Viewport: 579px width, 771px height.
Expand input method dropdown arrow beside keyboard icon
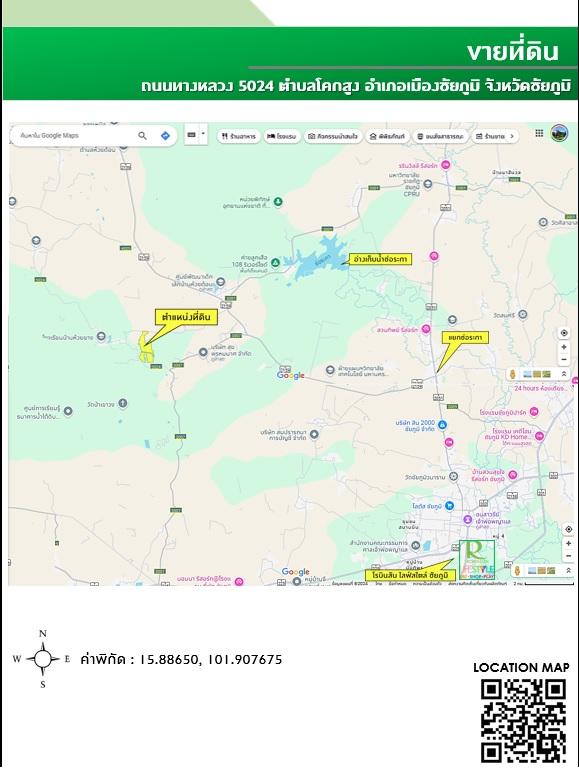pos(203,133)
